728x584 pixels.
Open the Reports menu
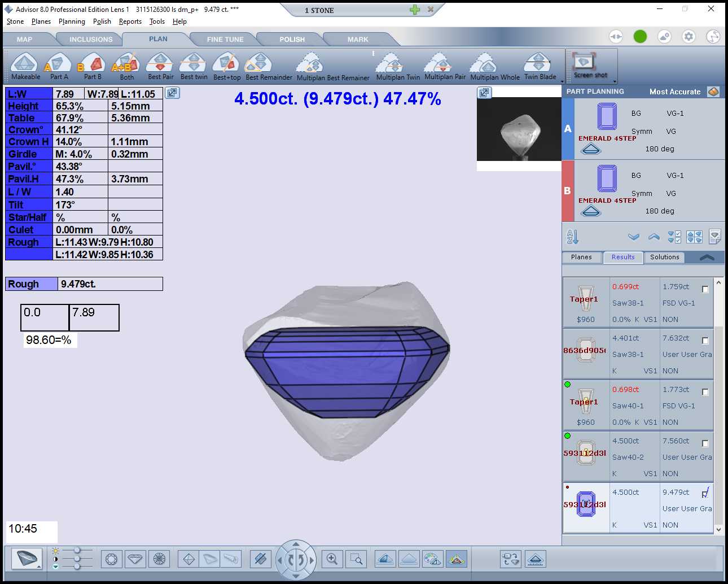coord(130,21)
